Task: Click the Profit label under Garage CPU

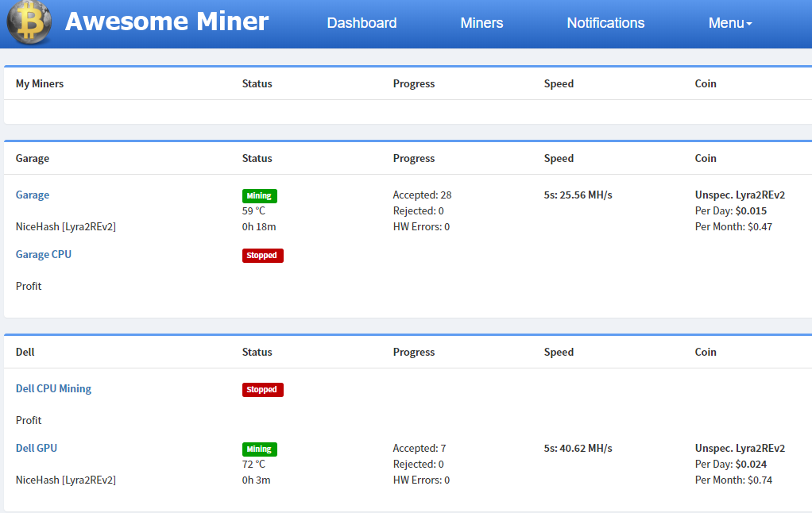Action: click(x=29, y=286)
